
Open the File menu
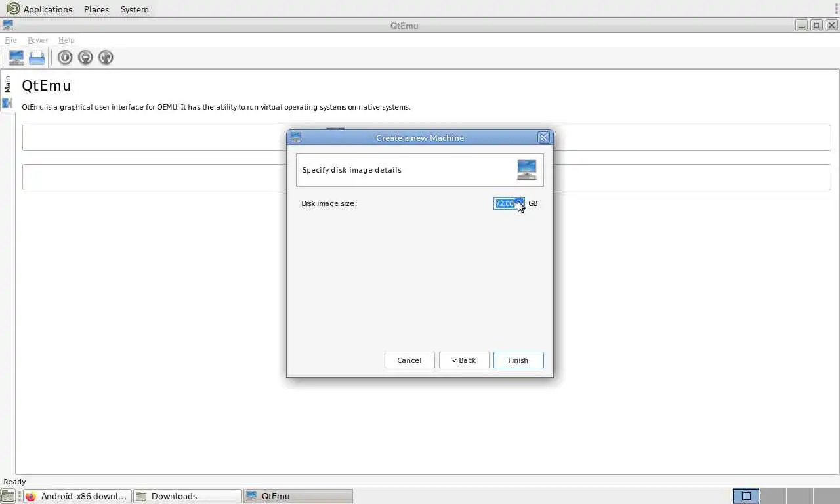[x=10, y=40]
